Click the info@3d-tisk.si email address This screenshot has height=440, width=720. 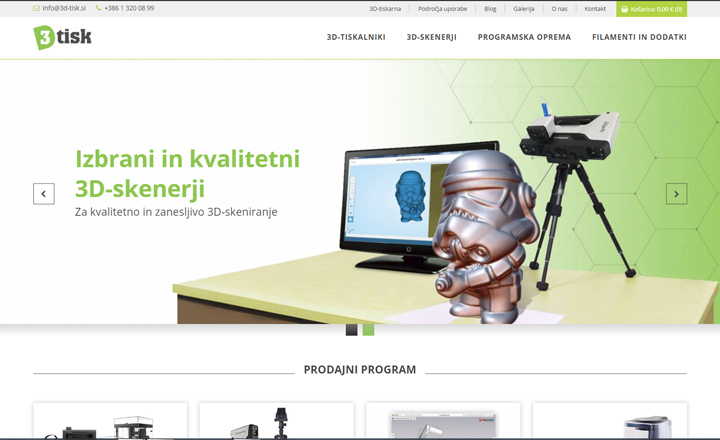point(64,8)
